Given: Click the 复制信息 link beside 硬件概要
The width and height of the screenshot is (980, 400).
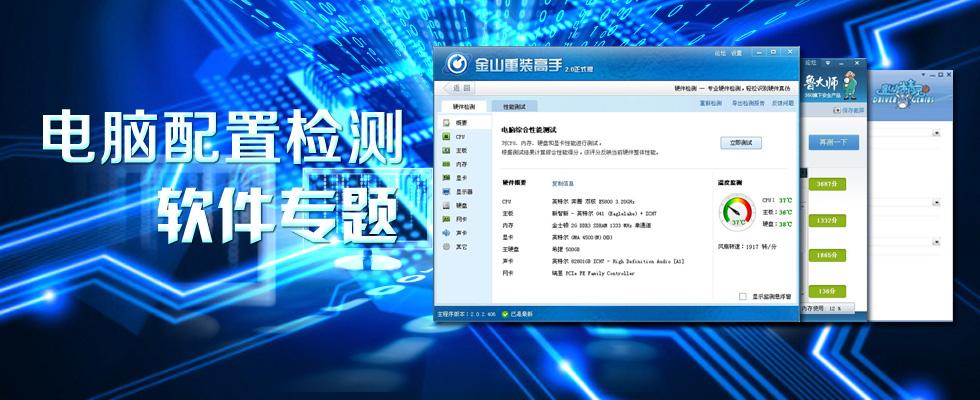Looking at the screenshot, I should coord(562,184).
